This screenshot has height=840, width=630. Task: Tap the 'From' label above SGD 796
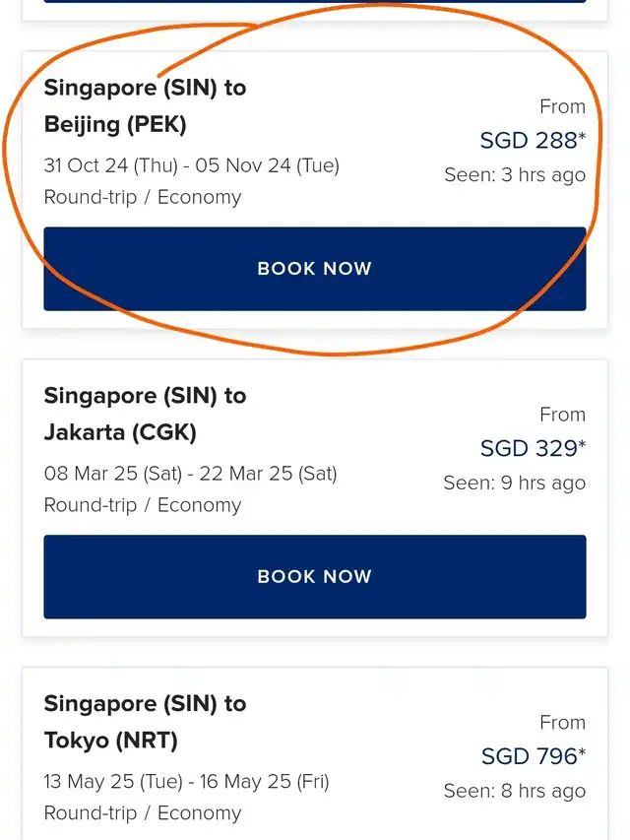[x=562, y=723]
